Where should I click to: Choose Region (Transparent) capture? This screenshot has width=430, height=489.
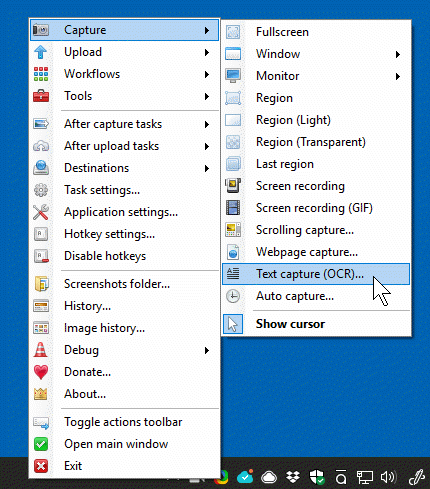click(316, 142)
